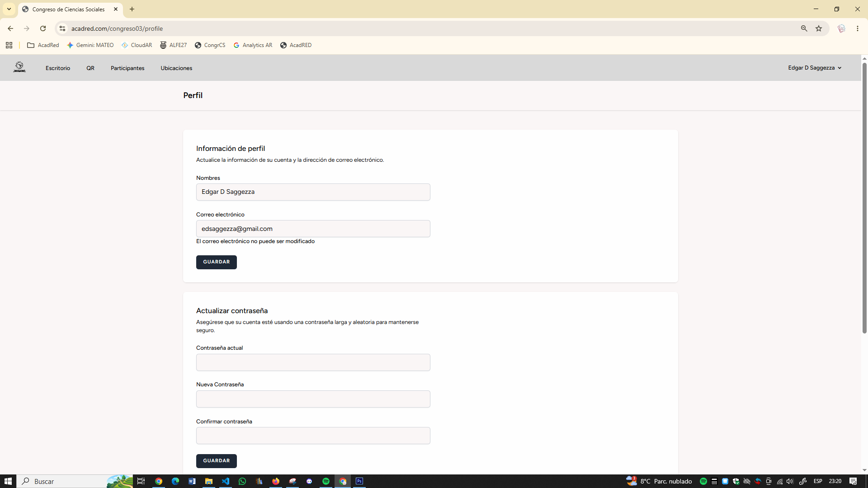Screen dimensions: 868x488
Task: Focus the Confirmar contraseña field
Action: point(313,436)
